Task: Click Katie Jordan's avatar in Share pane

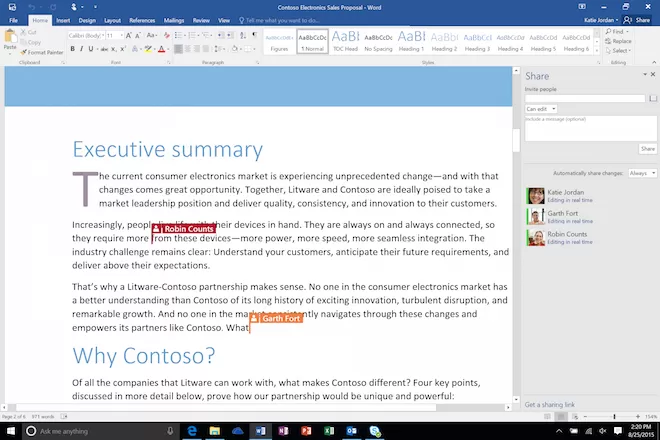Action: pyautogui.click(x=535, y=196)
